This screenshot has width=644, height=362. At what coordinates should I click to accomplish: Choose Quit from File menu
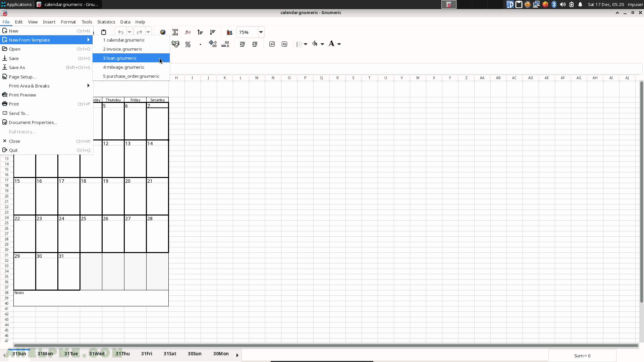tap(46, 150)
